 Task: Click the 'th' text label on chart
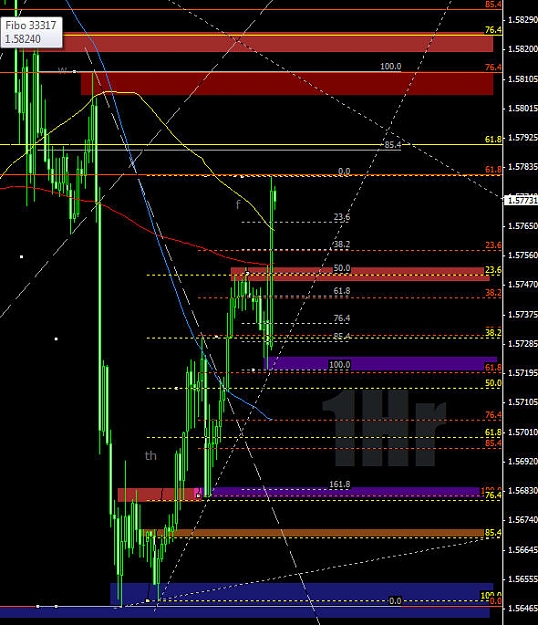click(151, 456)
